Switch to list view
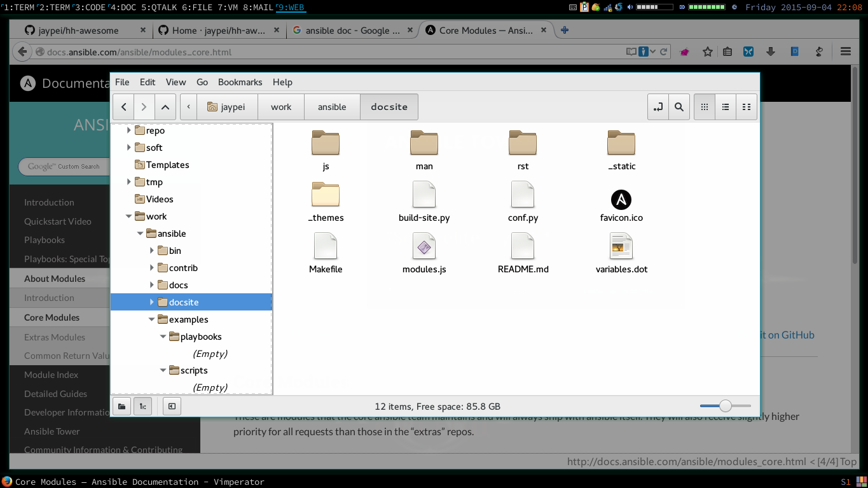 tap(725, 107)
